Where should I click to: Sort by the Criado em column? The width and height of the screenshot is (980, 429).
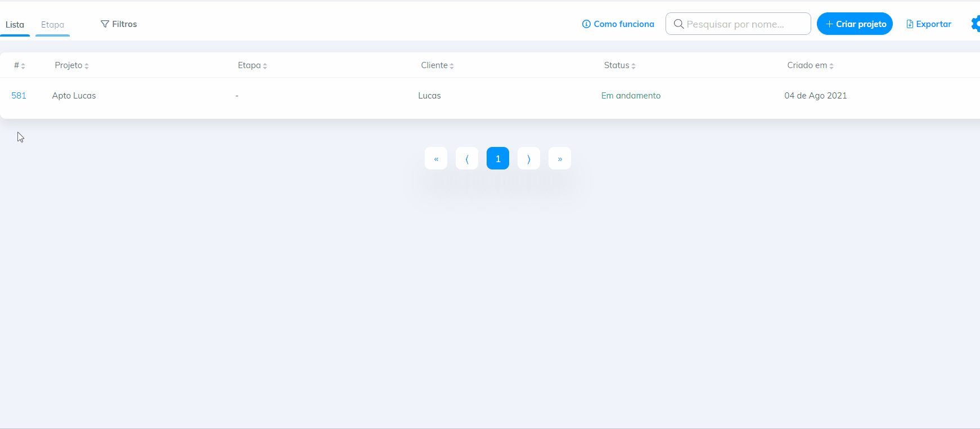click(x=811, y=65)
